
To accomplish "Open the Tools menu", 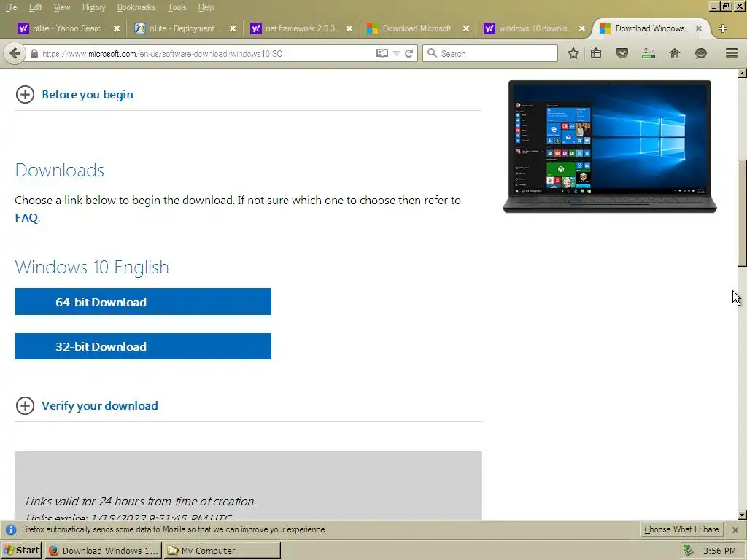I will click(177, 7).
